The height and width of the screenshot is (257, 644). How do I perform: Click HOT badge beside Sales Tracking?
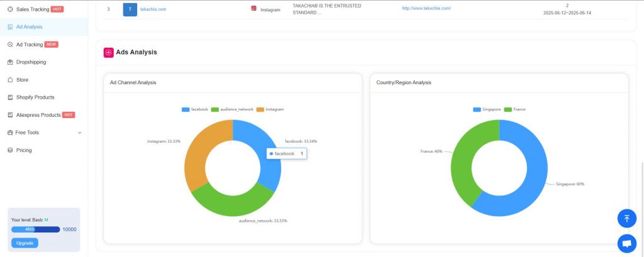tap(57, 9)
